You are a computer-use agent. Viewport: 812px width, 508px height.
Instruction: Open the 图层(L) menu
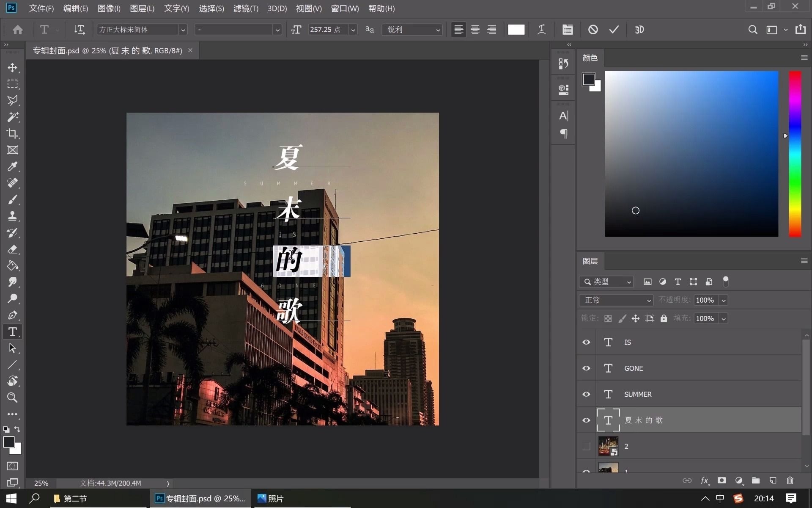142,8
